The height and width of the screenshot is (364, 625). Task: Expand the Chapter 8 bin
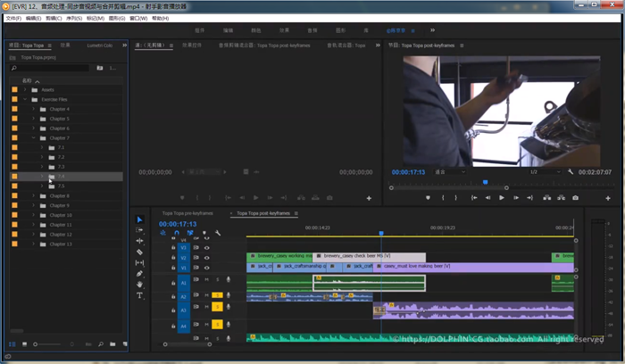[x=34, y=195]
